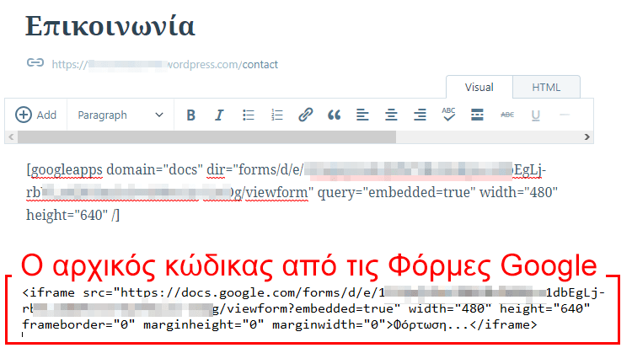Toggle italic formatting
Image resolution: width=632 pixels, height=364 pixels.
pos(219,115)
